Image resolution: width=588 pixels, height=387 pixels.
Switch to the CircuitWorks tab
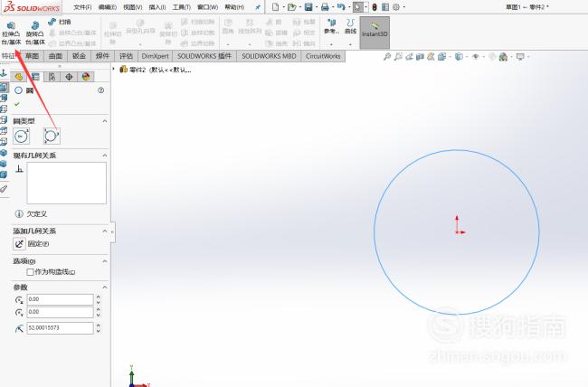[323, 56]
